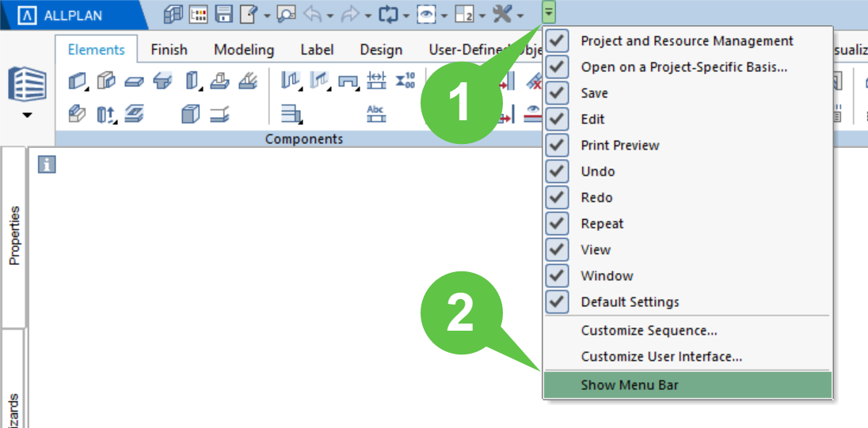868x428 pixels.
Task: Expand the Default Settings dropdown arrow
Action: click(x=520, y=16)
